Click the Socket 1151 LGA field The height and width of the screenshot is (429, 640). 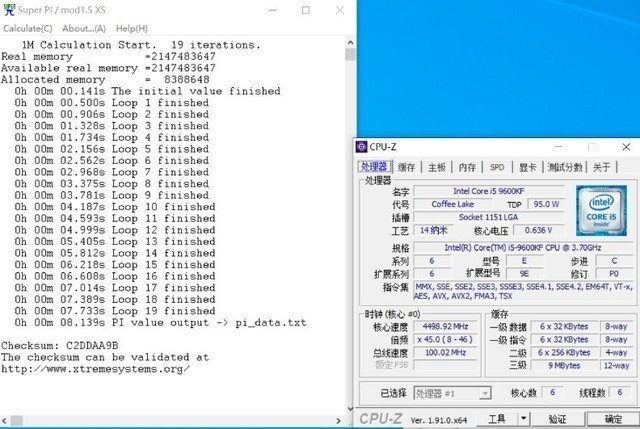click(489, 217)
